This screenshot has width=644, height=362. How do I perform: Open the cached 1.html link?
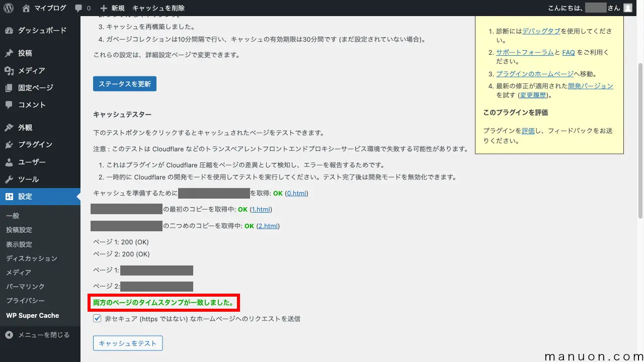point(261,209)
